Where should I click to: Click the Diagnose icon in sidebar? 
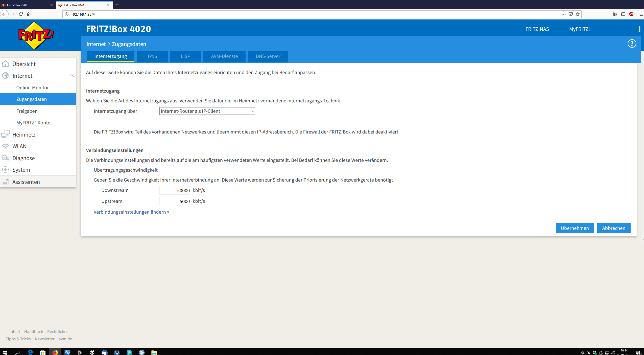[x=5, y=158]
